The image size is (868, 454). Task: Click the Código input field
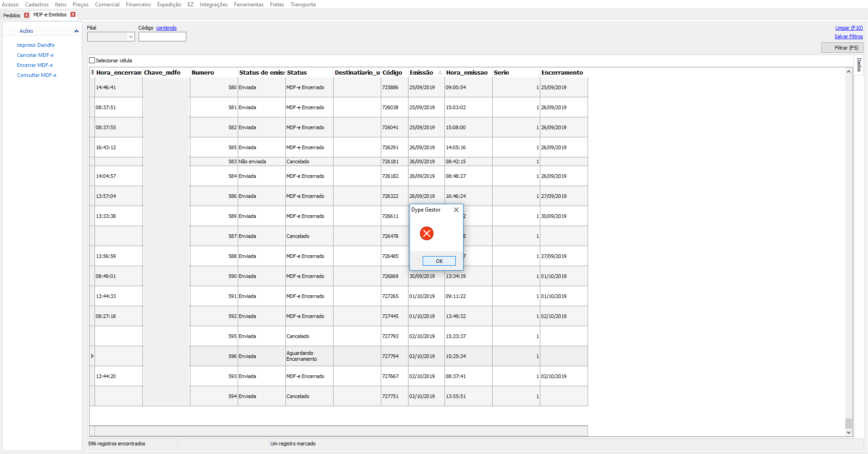[x=162, y=37]
